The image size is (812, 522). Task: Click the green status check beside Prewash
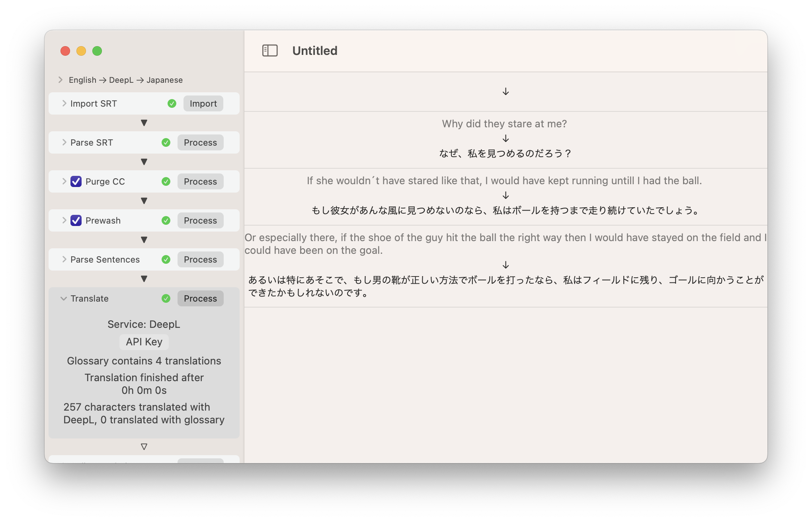point(166,220)
